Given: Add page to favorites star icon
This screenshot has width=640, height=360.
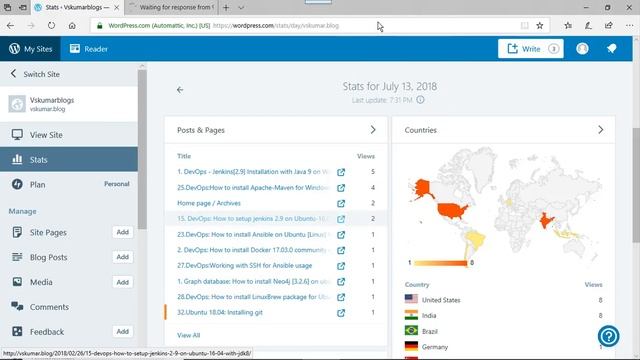Looking at the screenshot, I should 540,26.
